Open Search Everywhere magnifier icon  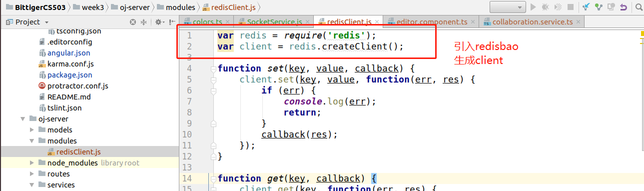(x=639, y=7)
